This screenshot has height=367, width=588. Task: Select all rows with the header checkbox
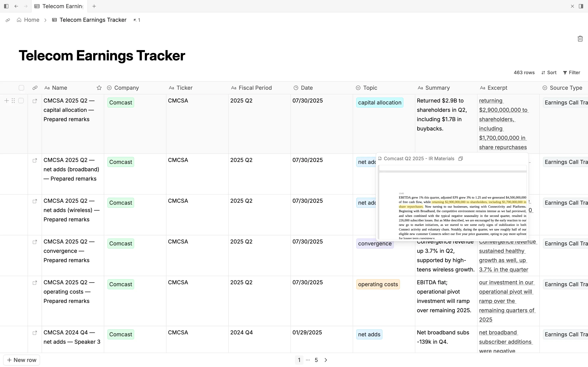coord(21,88)
